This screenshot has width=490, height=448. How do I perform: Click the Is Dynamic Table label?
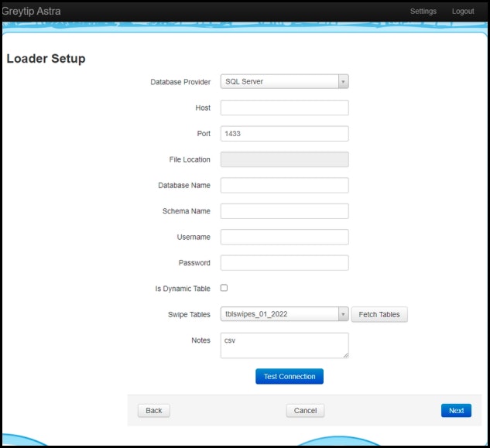pos(183,289)
